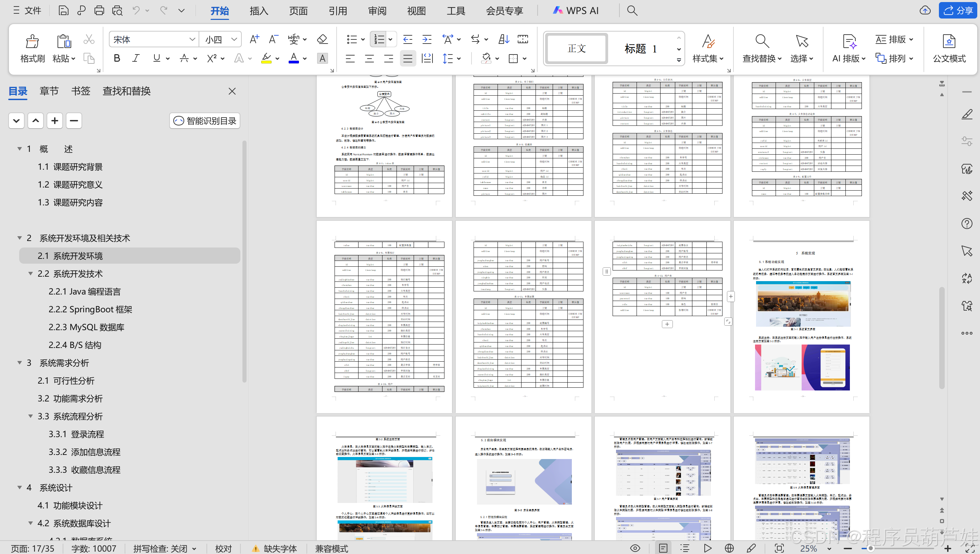Click the 公文模式 document mode icon
This screenshot has height=554, width=980.
tap(949, 41)
